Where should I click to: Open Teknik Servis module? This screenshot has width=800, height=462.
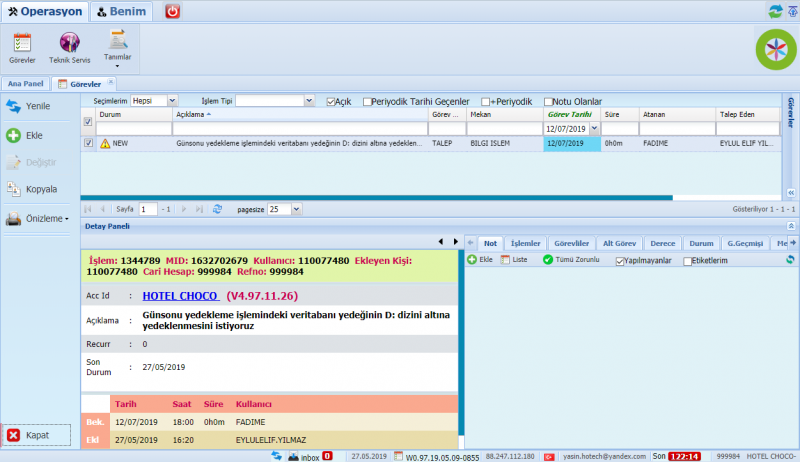click(x=69, y=48)
